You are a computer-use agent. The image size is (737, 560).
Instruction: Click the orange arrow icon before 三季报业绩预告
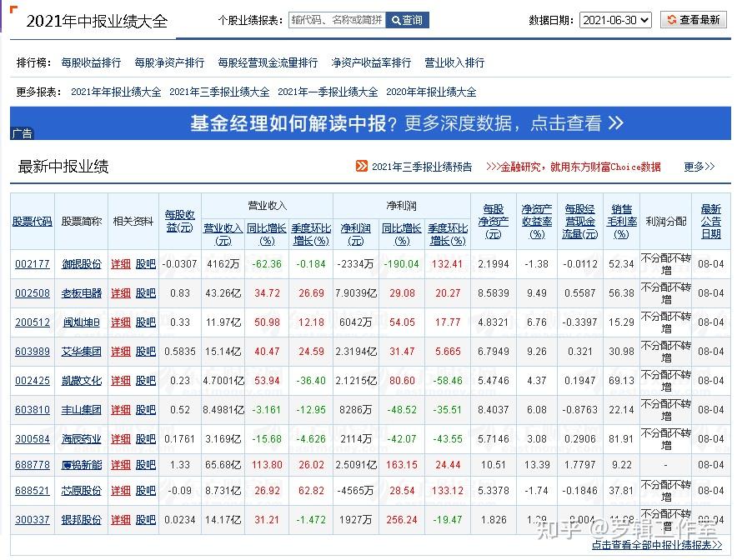tap(362, 167)
